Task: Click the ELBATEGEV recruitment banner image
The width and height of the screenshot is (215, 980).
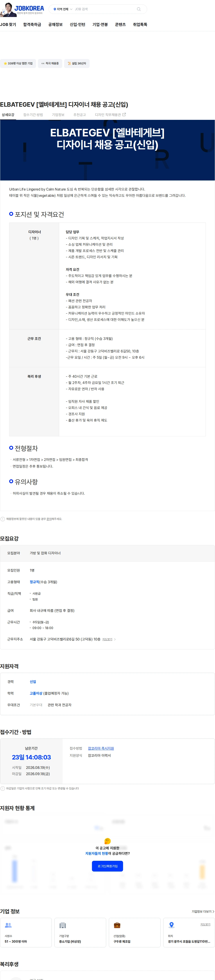Action: coord(107,150)
